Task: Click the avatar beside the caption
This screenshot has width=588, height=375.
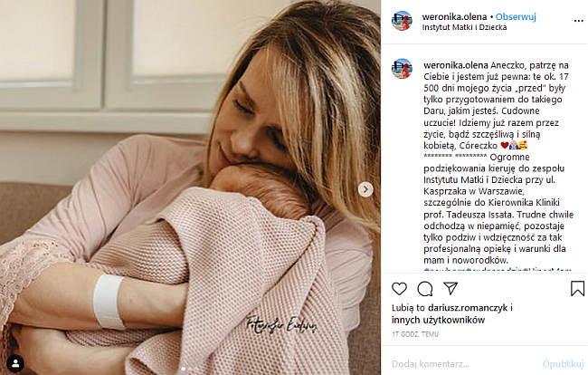Action: (402, 69)
